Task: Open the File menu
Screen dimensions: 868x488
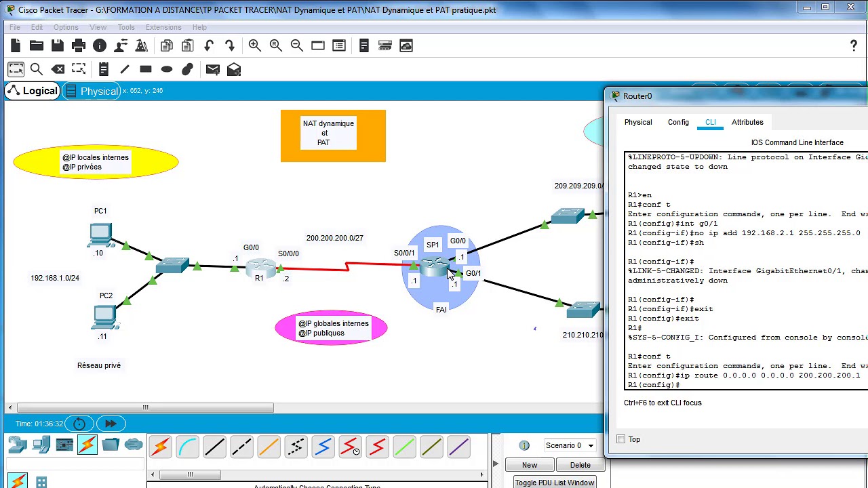Action: pyautogui.click(x=15, y=27)
